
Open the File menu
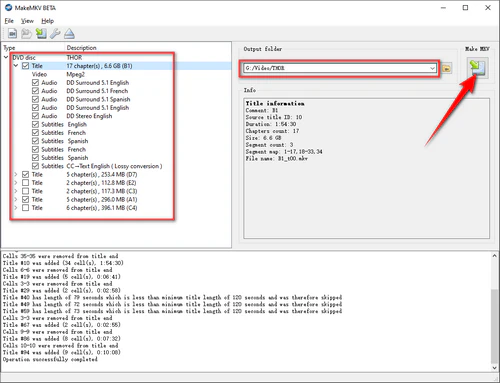(9, 21)
